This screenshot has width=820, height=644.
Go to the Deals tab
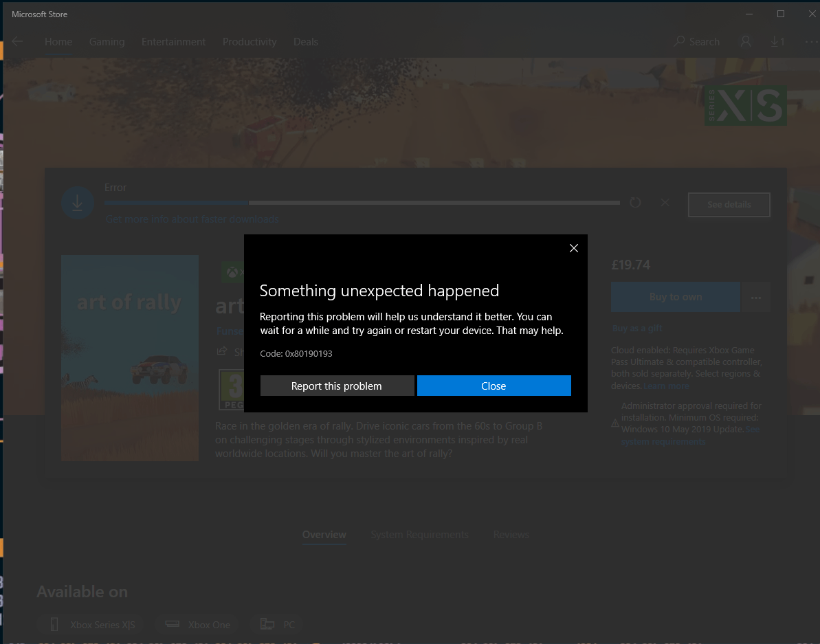[x=306, y=42]
